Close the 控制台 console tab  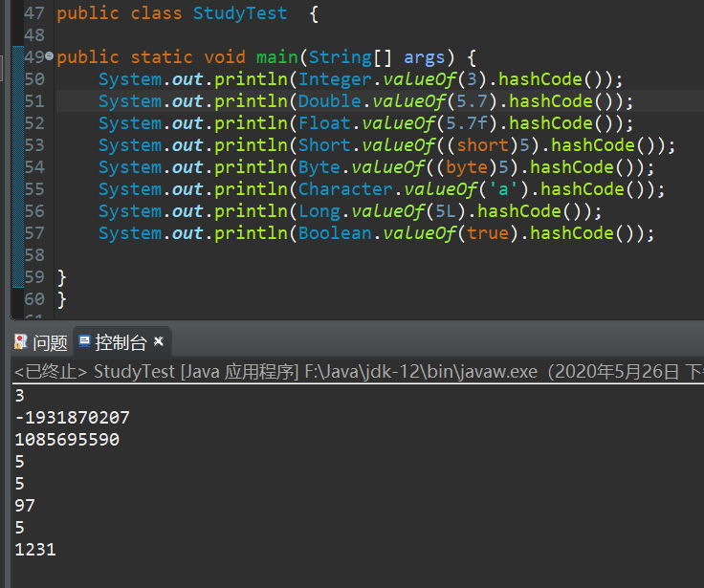pyautogui.click(x=159, y=341)
